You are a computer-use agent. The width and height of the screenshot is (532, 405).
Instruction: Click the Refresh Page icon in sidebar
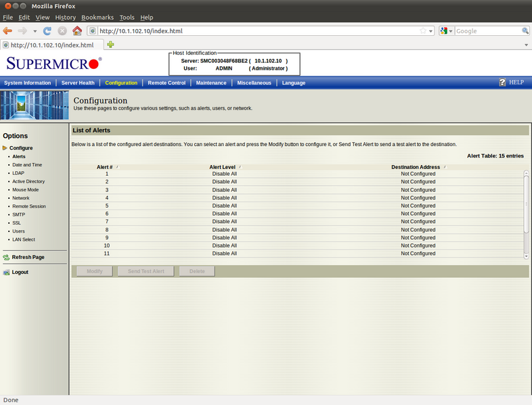pos(6,257)
